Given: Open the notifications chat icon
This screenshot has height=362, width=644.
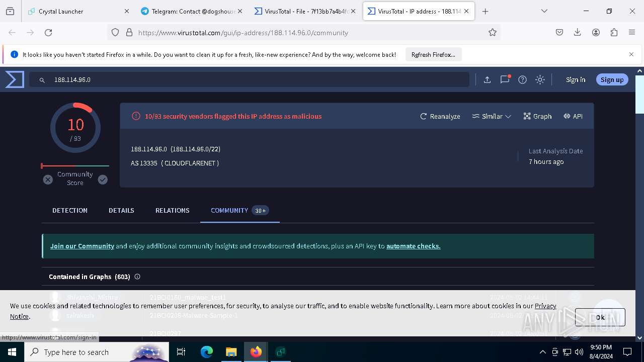Looking at the screenshot, I should (x=505, y=79).
